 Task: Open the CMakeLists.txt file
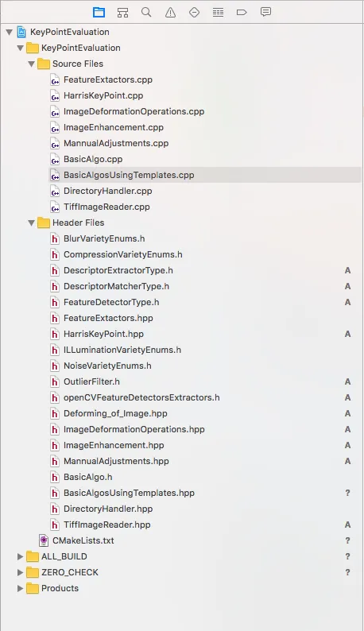click(x=83, y=540)
